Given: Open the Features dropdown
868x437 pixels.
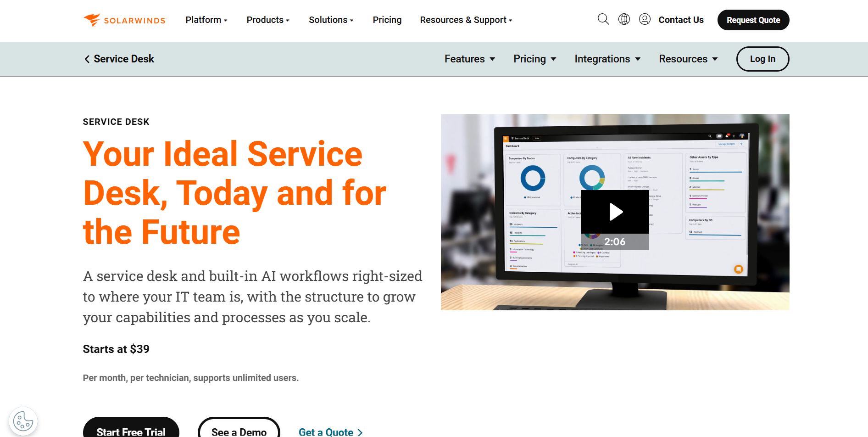Looking at the screenshot, I should tap(470, 59).
